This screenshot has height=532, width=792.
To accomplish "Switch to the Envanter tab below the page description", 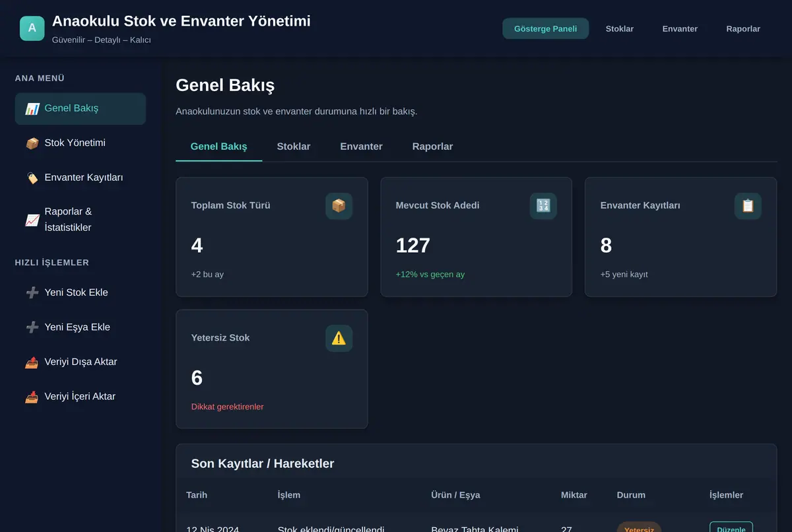I will (361, 147).
